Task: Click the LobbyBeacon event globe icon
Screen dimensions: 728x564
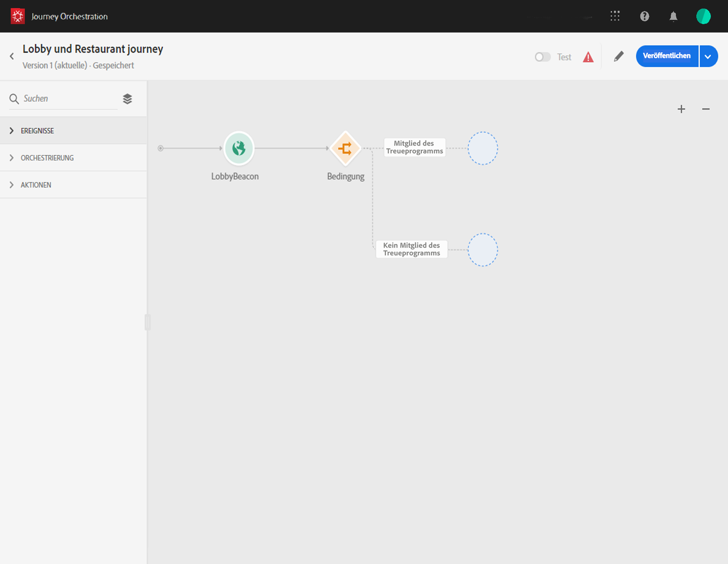Action: [x=239, y=148]
